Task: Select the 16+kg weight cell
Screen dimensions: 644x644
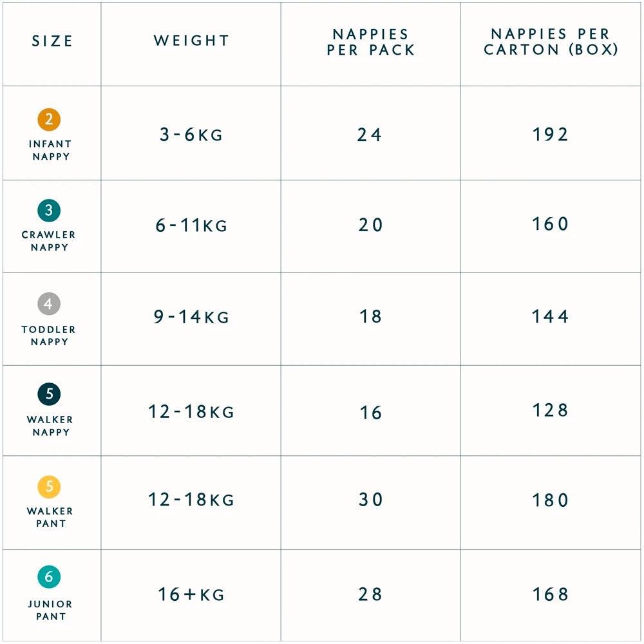Action: 191,594
